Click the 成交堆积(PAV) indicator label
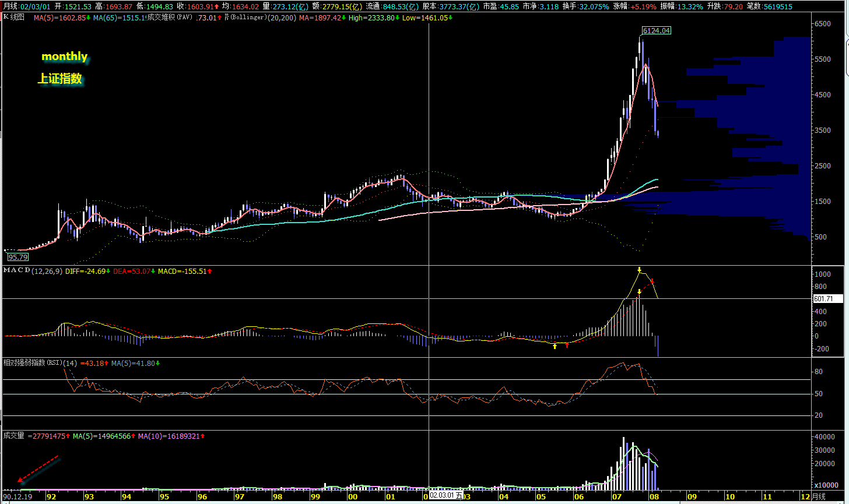The image size is (849, 504). pyautogui.click(x=170, y=18)
